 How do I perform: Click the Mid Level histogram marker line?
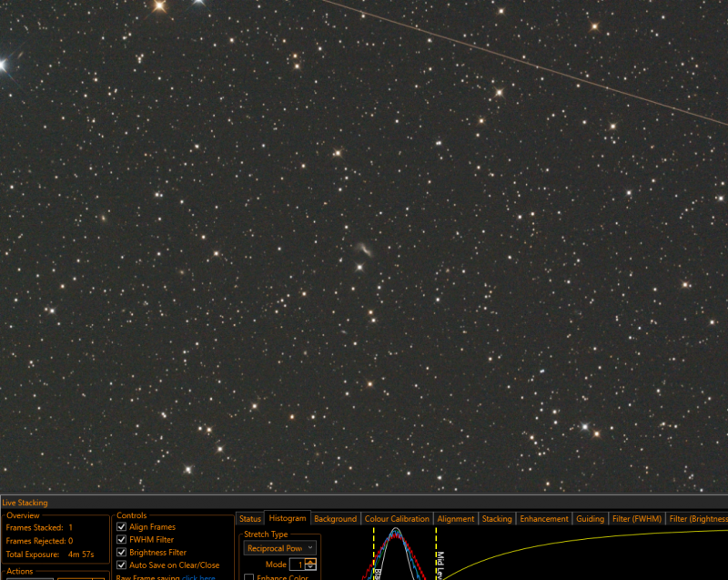[436, 553]
